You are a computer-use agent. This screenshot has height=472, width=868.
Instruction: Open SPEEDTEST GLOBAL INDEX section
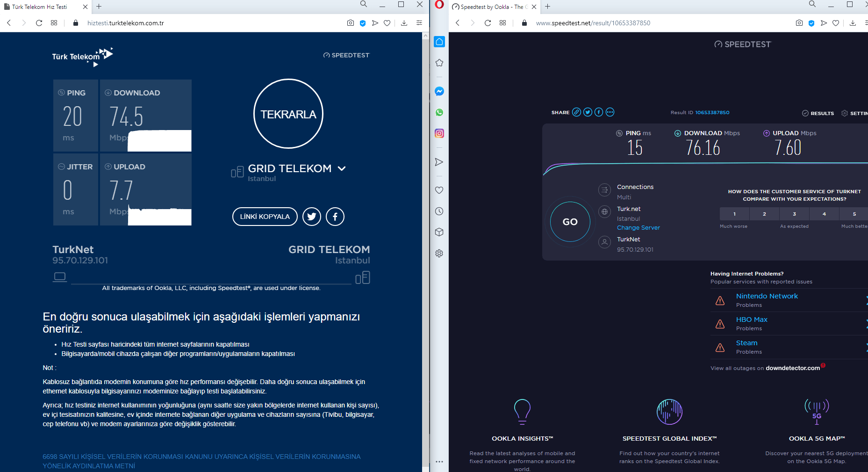click(669, 438)
